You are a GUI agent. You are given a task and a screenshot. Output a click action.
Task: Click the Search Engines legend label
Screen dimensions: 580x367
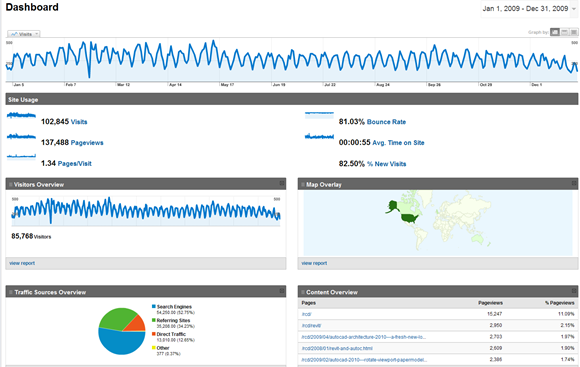[x=174, y=307]
